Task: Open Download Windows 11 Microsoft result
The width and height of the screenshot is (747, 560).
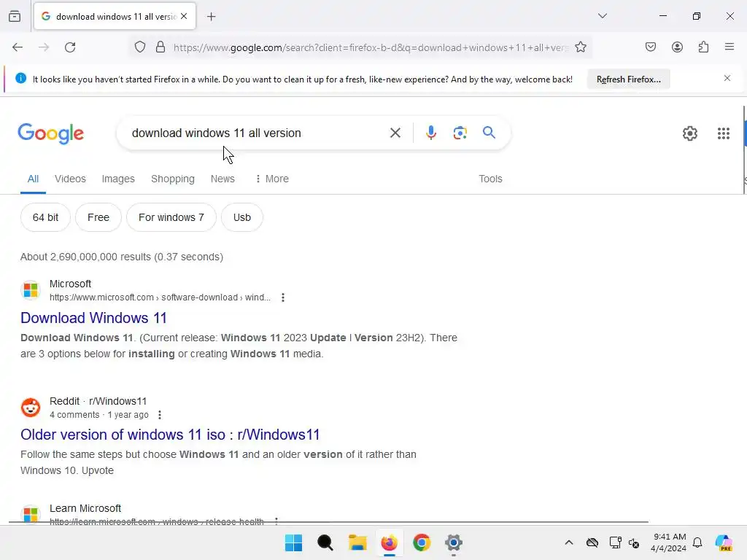Action: click(x=93, y=318)
